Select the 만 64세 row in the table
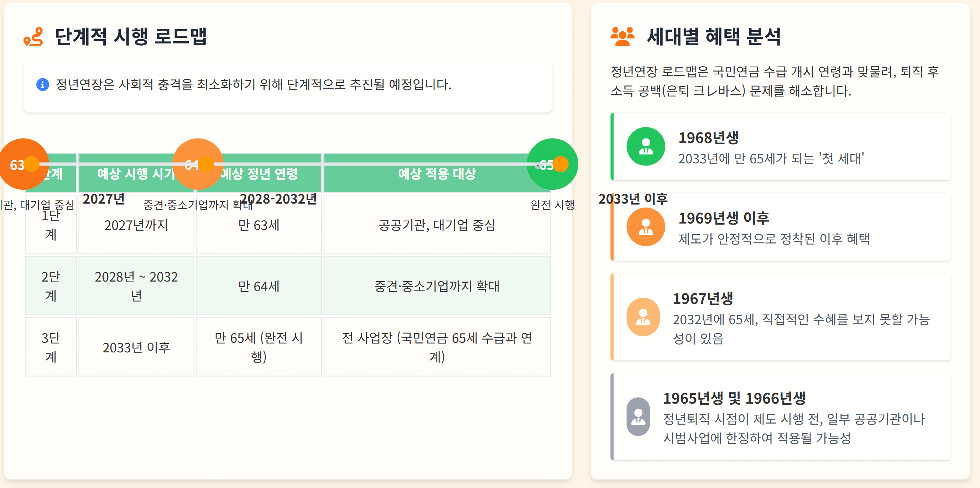 [259, 287]
